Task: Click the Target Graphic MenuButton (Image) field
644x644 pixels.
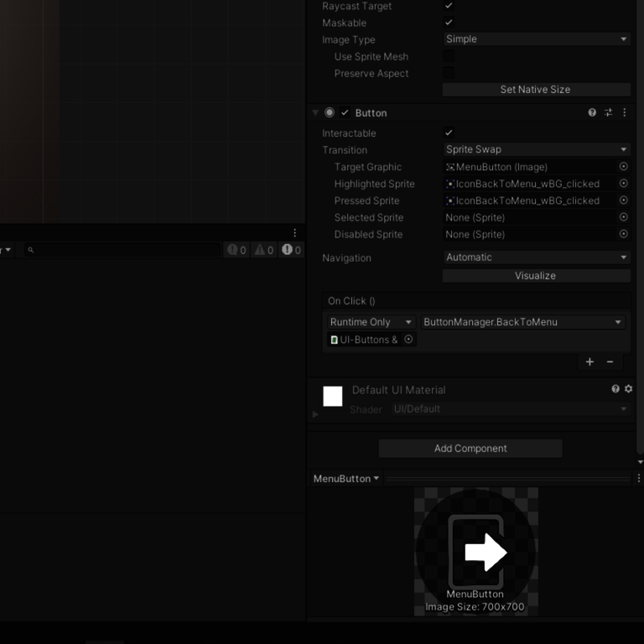Action: 530,167
